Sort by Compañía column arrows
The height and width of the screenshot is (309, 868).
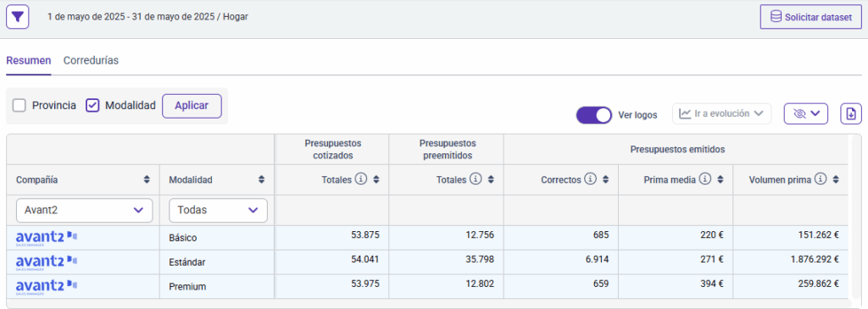click(147, 179)
